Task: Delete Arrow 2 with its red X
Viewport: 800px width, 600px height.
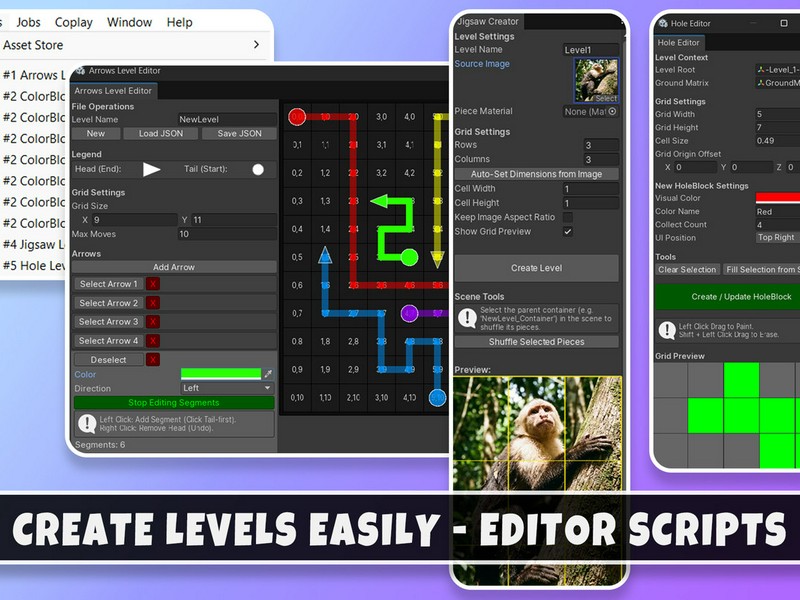Action: coord(153,303)
